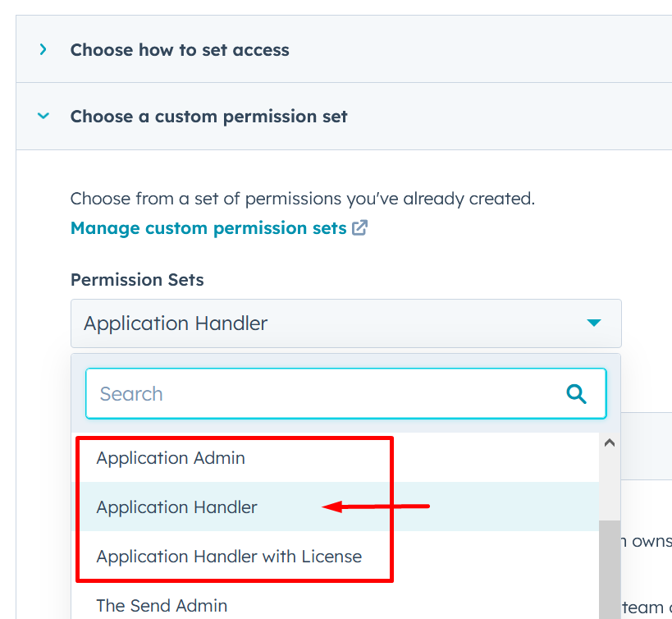Screen dimensions: 672x619
Task: Click the 'Choose a custom permission set' heading
Action: pos(208,117)
